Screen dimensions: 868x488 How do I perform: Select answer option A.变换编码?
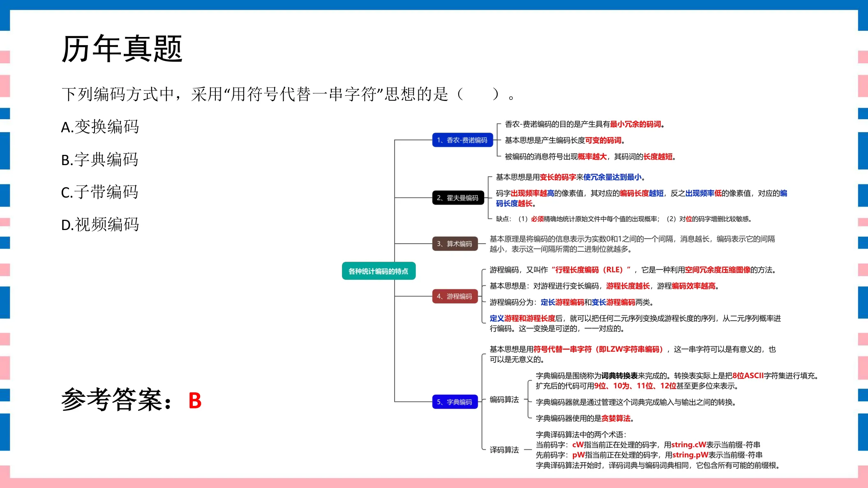100,127
